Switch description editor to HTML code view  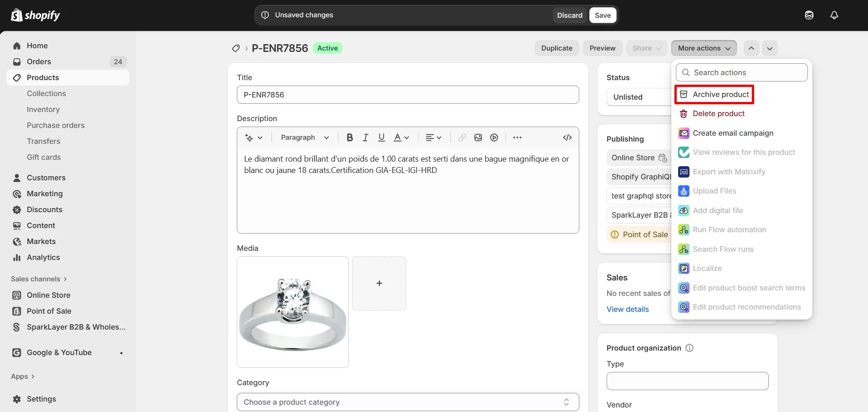point(567,137)
